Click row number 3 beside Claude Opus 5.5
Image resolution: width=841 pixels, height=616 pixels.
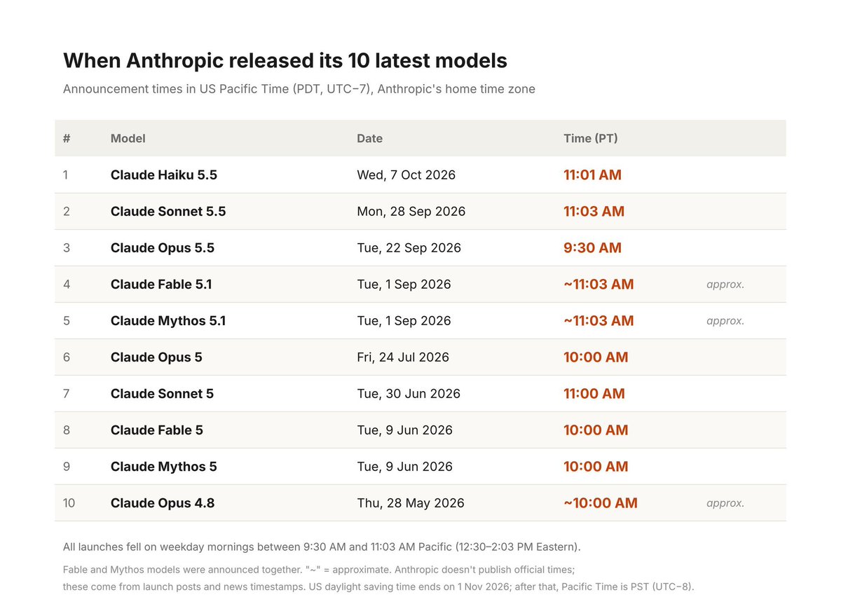67,247
